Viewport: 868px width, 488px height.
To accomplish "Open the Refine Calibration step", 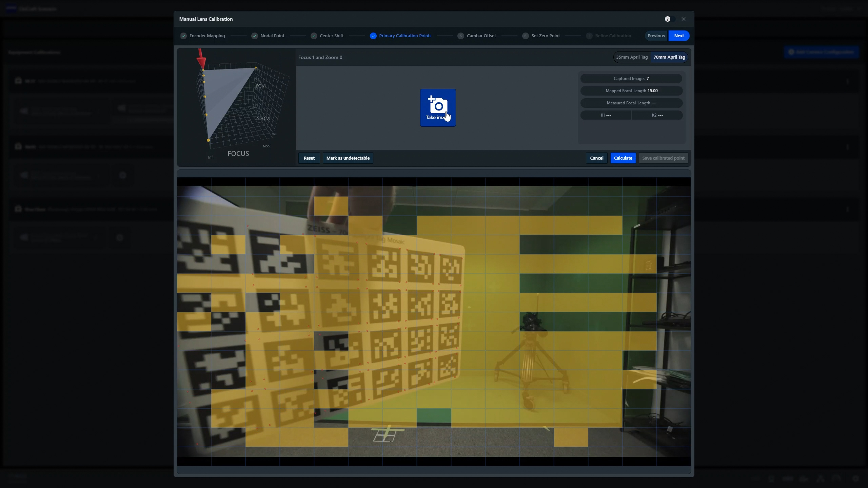I will pyautogui.click(x=609, y=36).
